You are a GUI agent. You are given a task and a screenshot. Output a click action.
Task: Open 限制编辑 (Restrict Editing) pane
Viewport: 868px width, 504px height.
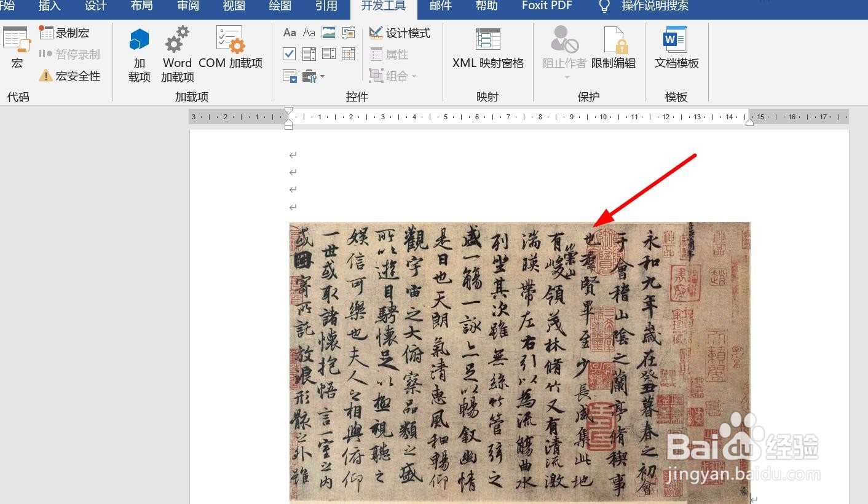[614, 47]
